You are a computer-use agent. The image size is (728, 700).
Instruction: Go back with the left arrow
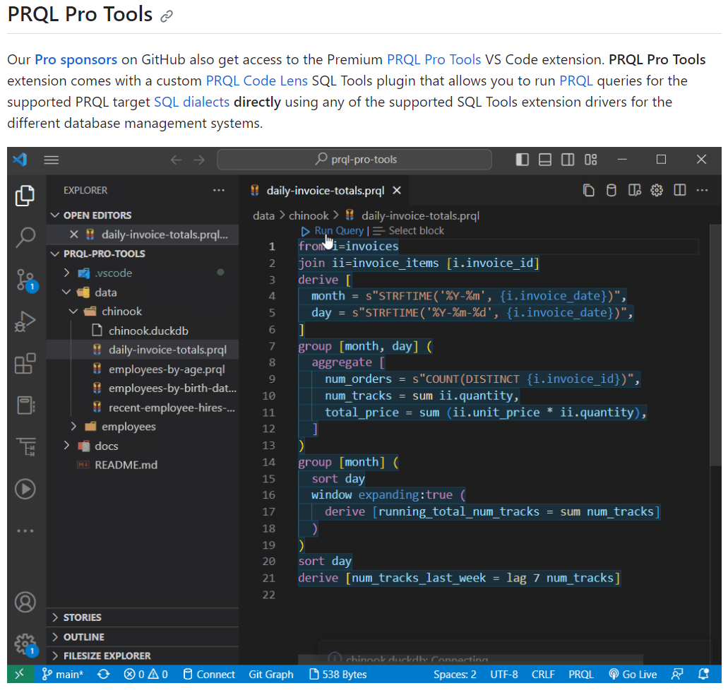(x=176, y=160)
